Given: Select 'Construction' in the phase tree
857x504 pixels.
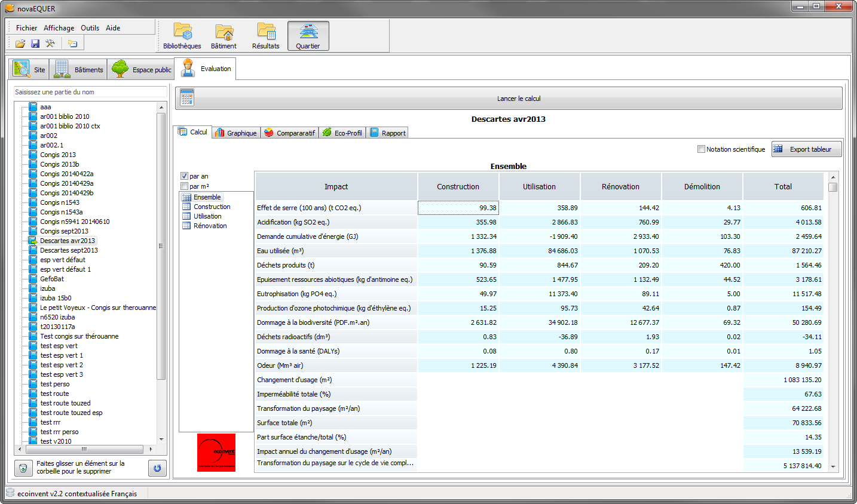Looking at the screenshot, I should tap(212, 207).
